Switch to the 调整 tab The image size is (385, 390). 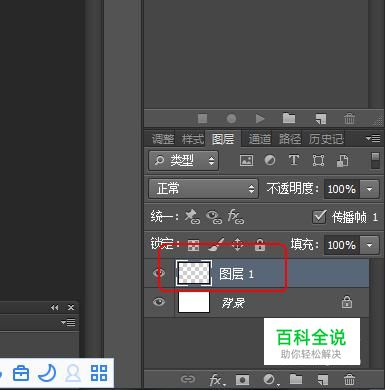pos(163,139)
